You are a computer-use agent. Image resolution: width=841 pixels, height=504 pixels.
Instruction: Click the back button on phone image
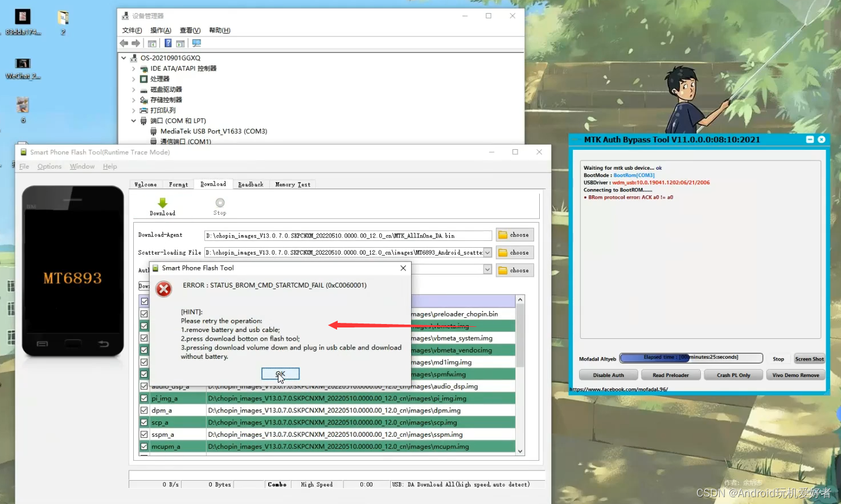pyautogui.click(x=103, y=343)
